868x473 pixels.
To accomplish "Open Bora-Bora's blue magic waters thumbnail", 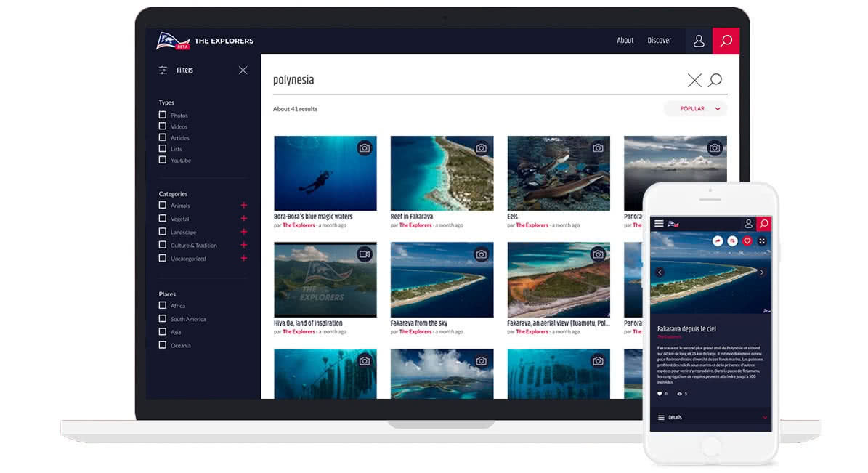I will (x=325, y=173).
